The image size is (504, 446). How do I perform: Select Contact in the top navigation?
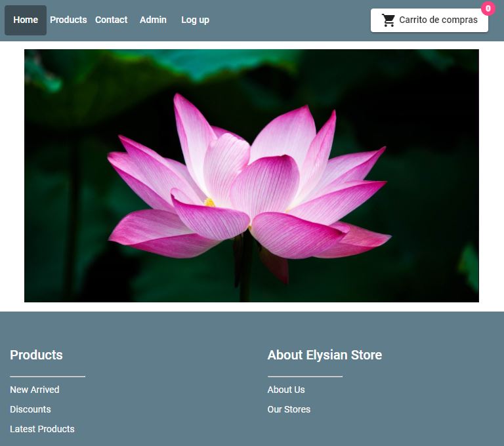pyautogui.click(x=111, y=20)
